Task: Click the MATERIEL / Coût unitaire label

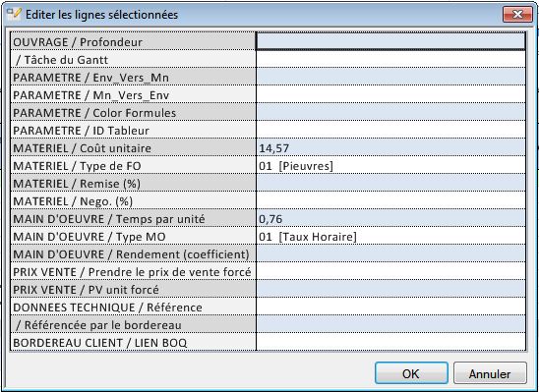Action: point(83,148)
